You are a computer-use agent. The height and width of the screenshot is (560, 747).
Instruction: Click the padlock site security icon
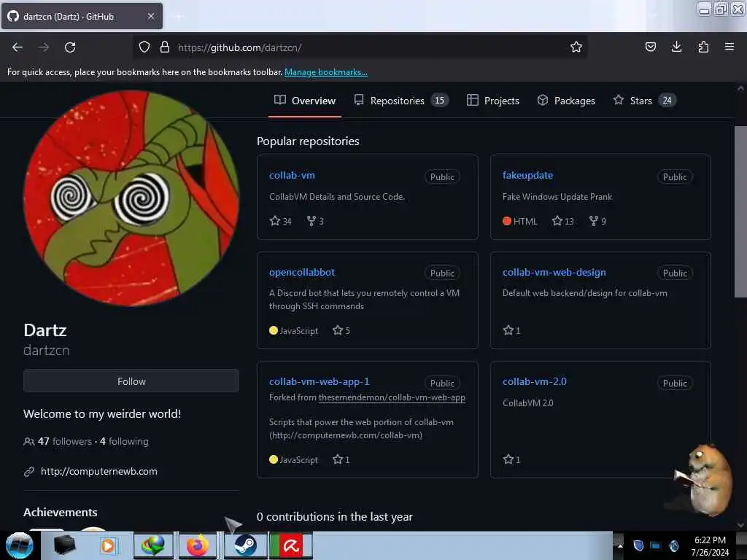(164, 47)
